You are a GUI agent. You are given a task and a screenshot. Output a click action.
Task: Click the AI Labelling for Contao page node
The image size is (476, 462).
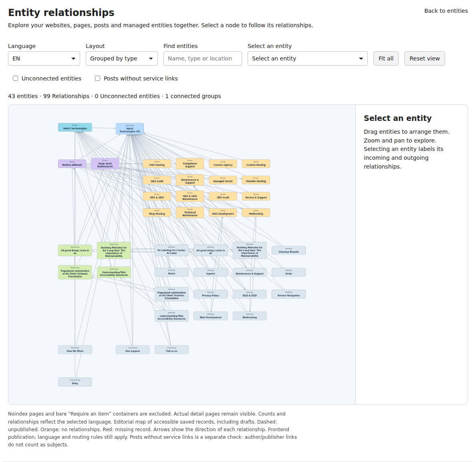(x=171, y=251)
